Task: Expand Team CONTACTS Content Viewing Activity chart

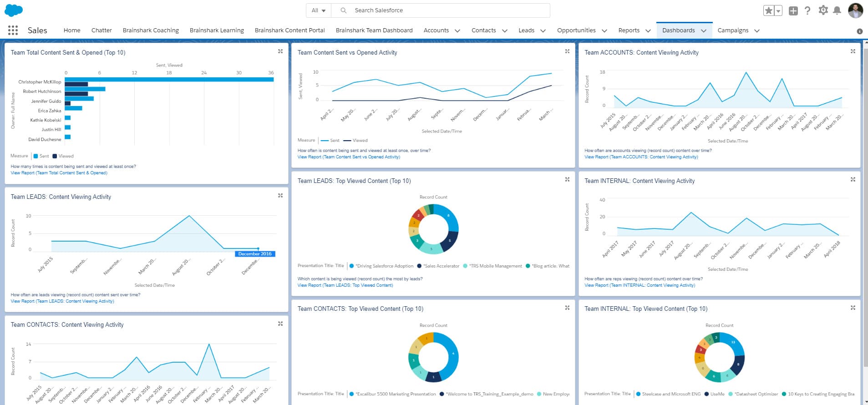Action: [280, 324]
